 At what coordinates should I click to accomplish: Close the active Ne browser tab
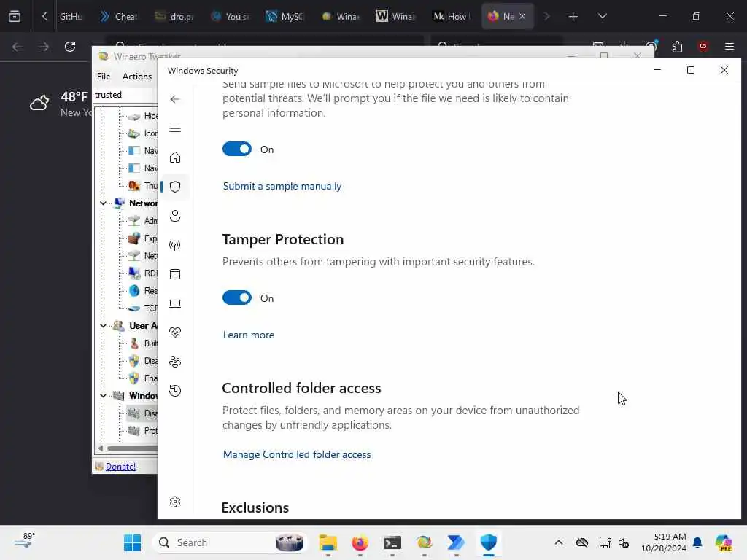pyautogui.click(x=522, y=16)
